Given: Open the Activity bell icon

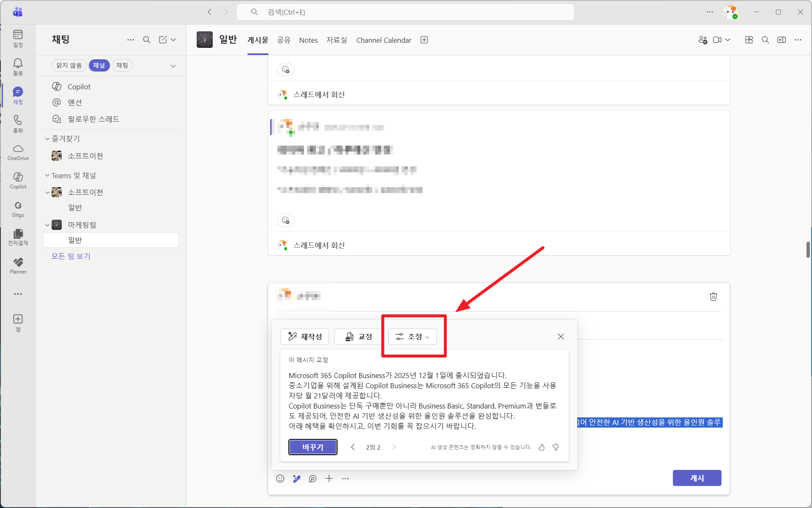Looking at the screenshot, I should point(18,66).
